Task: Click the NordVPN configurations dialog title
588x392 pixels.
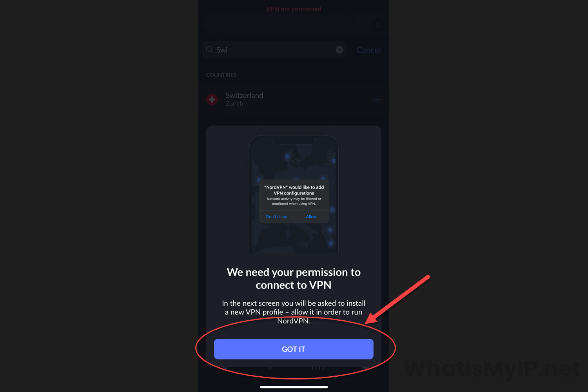Action: 294,190
